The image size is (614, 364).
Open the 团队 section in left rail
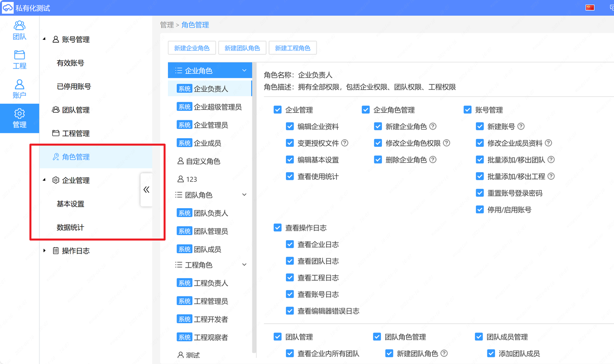pos(20,30)
